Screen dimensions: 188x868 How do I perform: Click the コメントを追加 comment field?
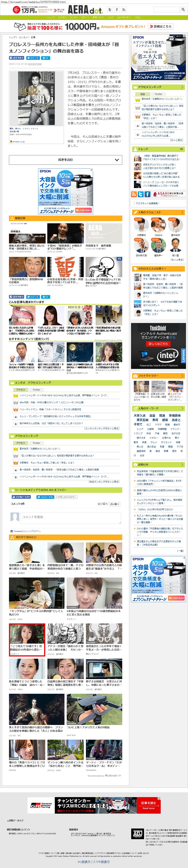(x=71, y=517)
